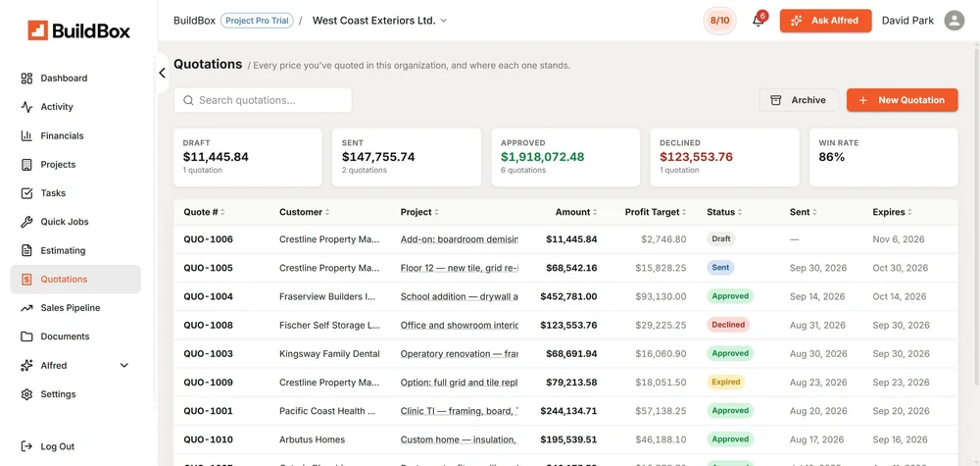The width and height of the screenshot is (980, 466).
Task: Open David Park user avatar
Action: pos(955,21)
